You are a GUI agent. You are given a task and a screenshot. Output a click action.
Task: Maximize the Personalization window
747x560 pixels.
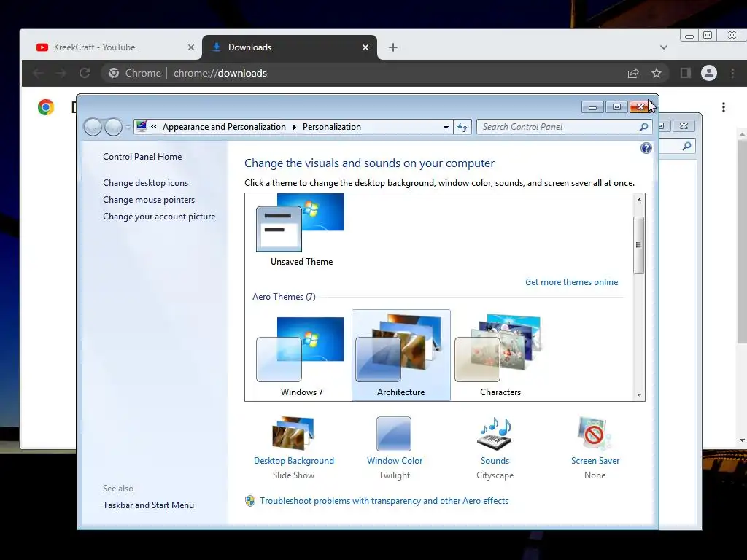(x=616, y=107)
